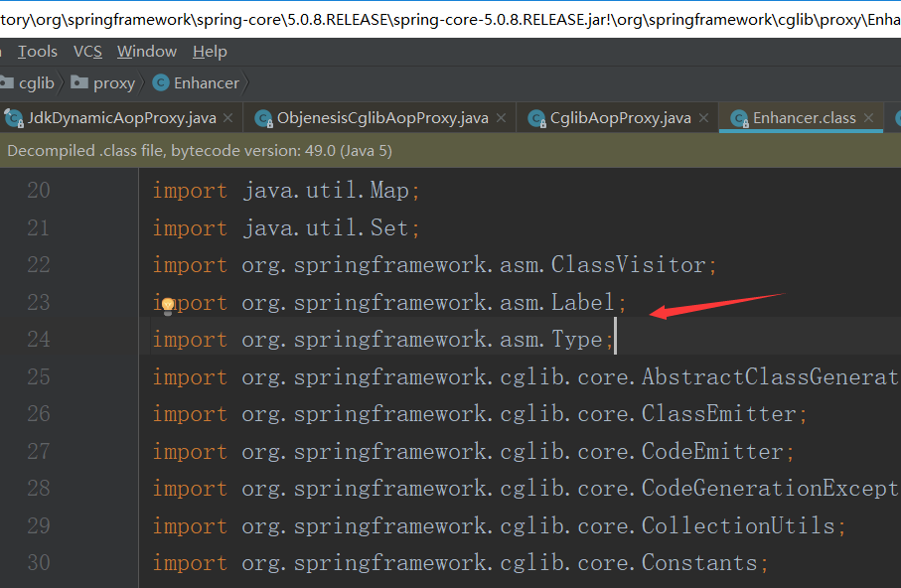Screen dimensions: 901x588
Task: Open the Tools menu
Action: coord(38,52)
